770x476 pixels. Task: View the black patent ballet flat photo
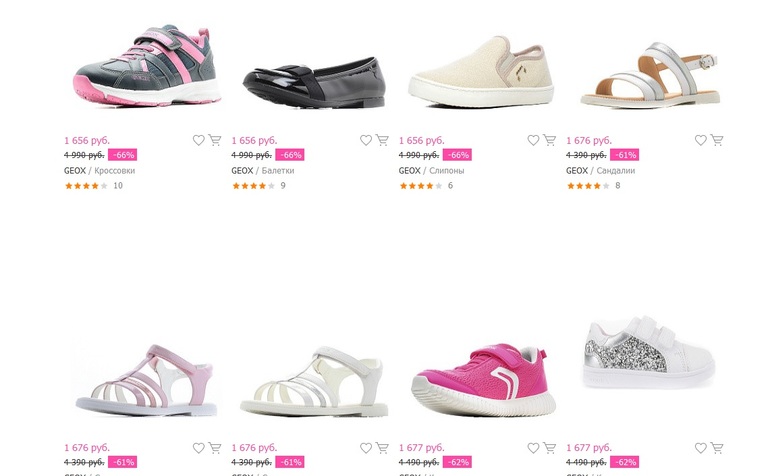(313, 78)
